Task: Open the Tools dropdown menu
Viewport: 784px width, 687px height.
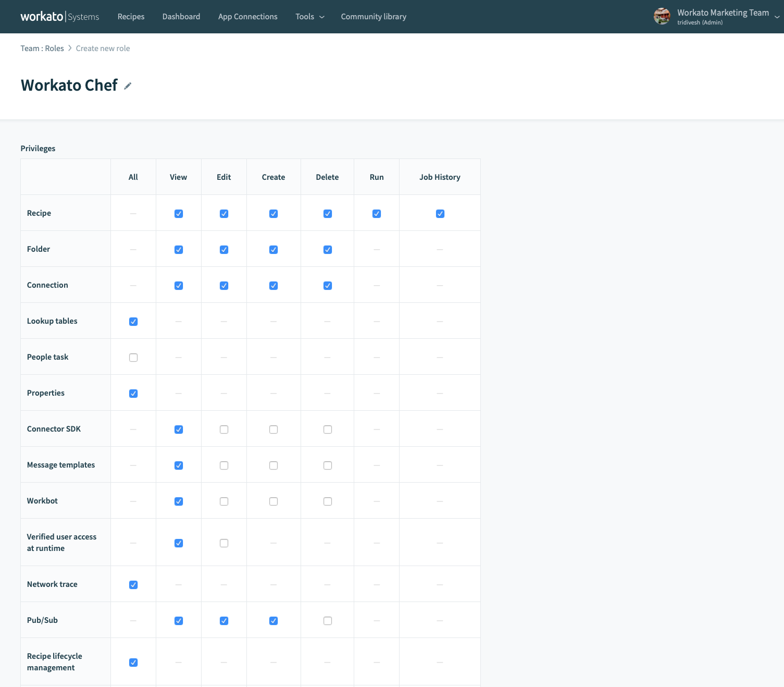Action: tap(310, 17)
